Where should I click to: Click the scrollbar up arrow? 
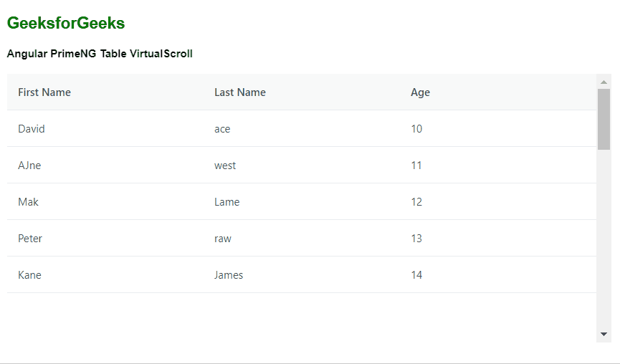[604, 82]
